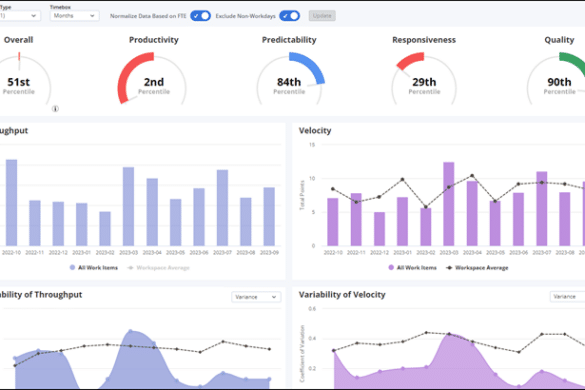
Task: Open Variance dropdown for Variability of Velocity
Action: 567,297
